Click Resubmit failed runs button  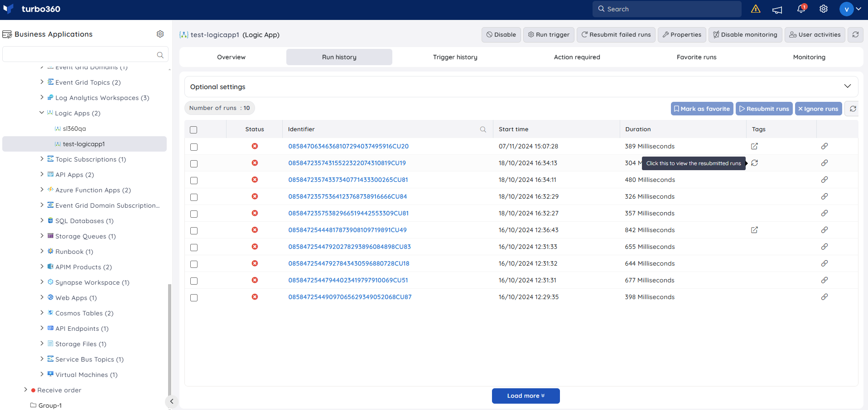click(x=616, y=34)
